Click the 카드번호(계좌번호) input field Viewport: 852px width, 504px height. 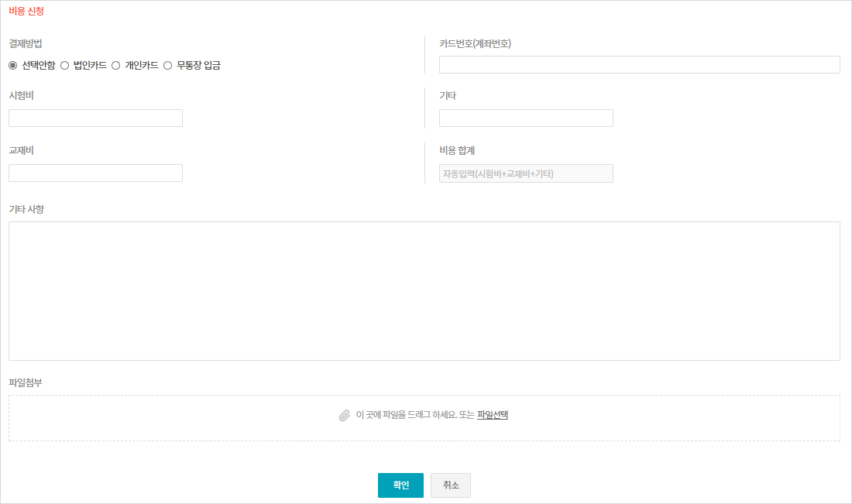(x=639, y=65)
